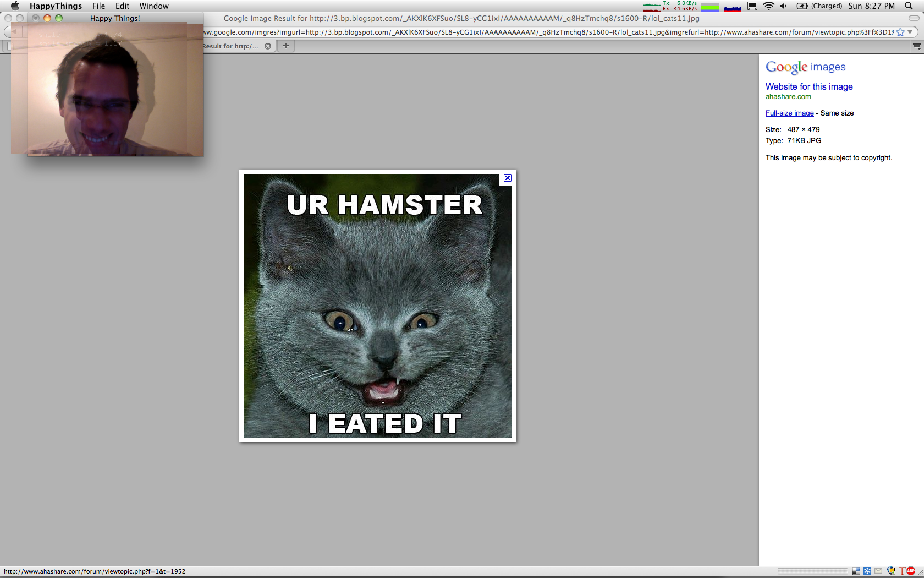Close the Google Image Result tab
924x578 pixels.
(268, 46)
